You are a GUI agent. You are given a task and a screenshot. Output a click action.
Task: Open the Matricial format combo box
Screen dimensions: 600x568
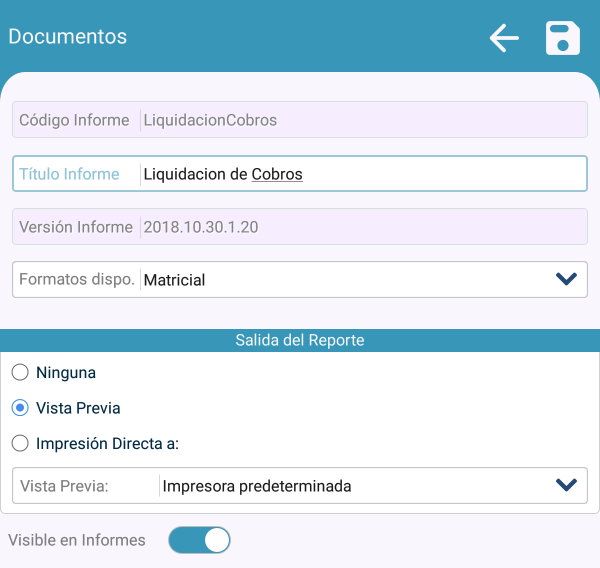tap(340, 280)
